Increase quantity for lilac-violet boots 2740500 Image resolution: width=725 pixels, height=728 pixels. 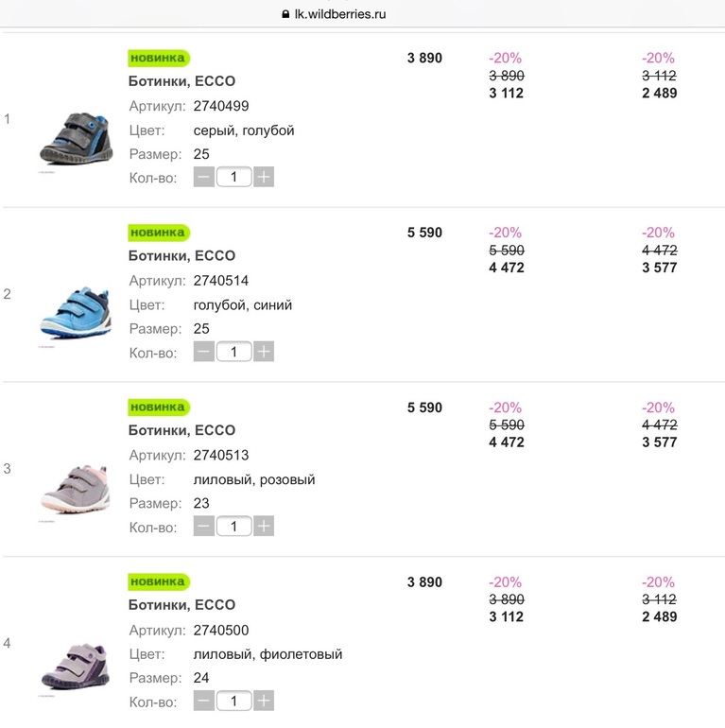click(x=264, y=701)
